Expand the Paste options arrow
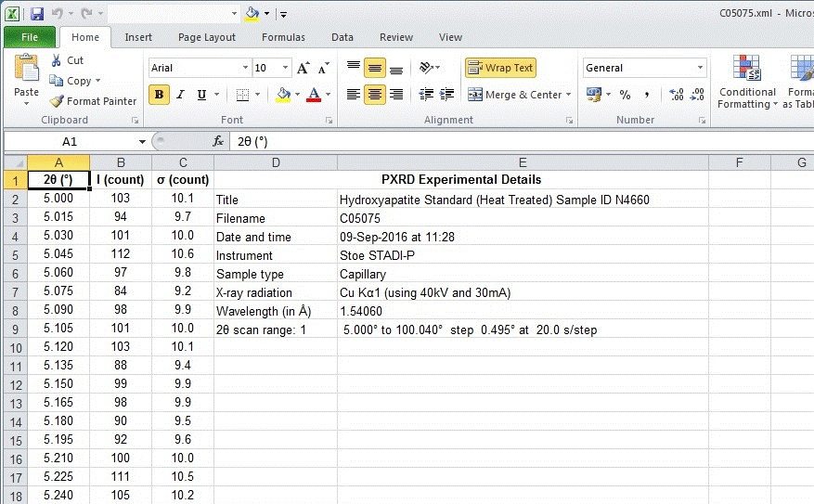Viewport: 814px width, 504px height. [x=26, y=103]
